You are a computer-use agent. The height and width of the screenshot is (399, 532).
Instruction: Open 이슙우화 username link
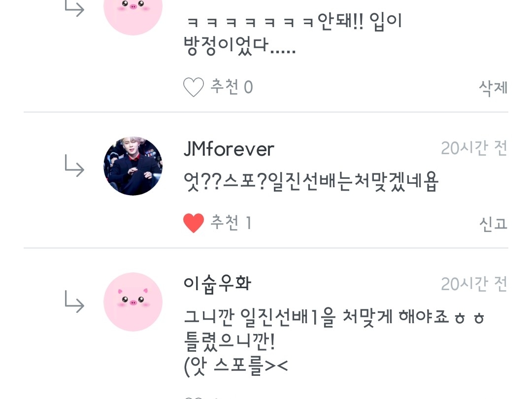pyautogui.click(x=218, y=284)
